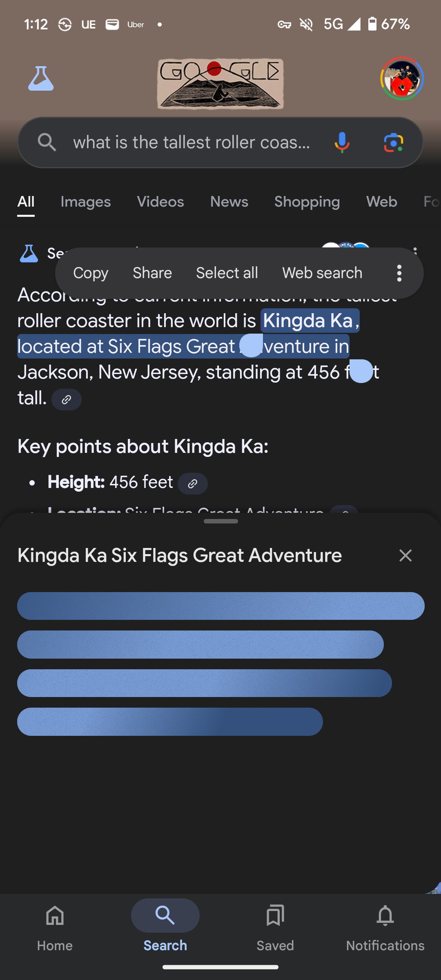Web search the selected text
441x980 pixels.
tap(322, 273)
